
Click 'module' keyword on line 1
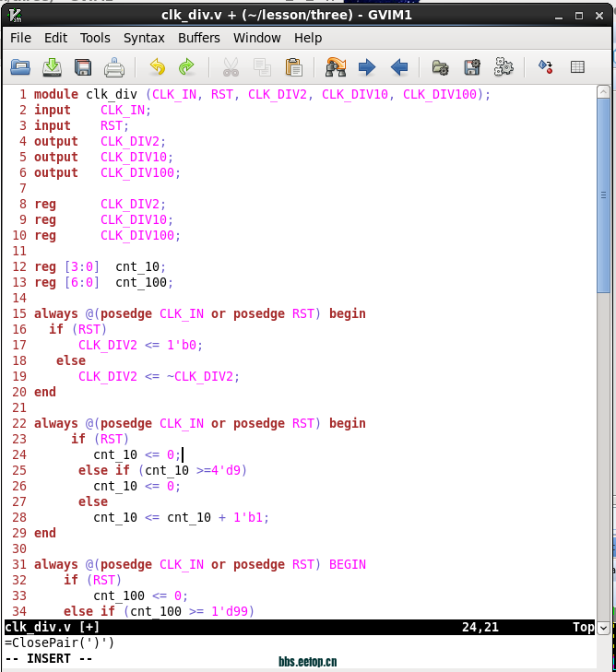[x=56, y=94]
